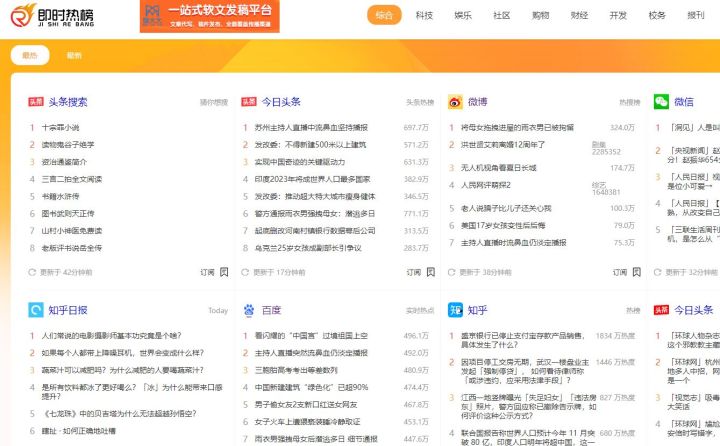Open 男子偷女友2支断口红送女网友 Baidu item

[x=306, y=405]
